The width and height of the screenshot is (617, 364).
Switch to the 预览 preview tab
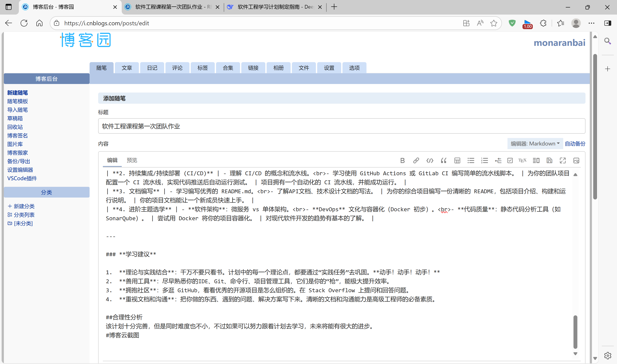pos(132,160)
